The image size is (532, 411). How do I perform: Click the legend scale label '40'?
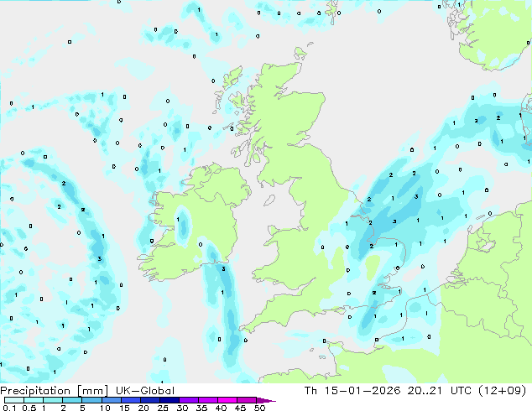coord(221,408)
